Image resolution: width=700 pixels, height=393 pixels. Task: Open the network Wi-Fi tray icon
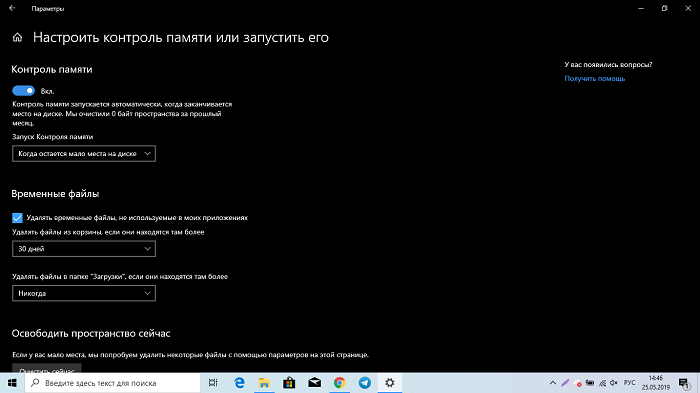tap(602, 383)
